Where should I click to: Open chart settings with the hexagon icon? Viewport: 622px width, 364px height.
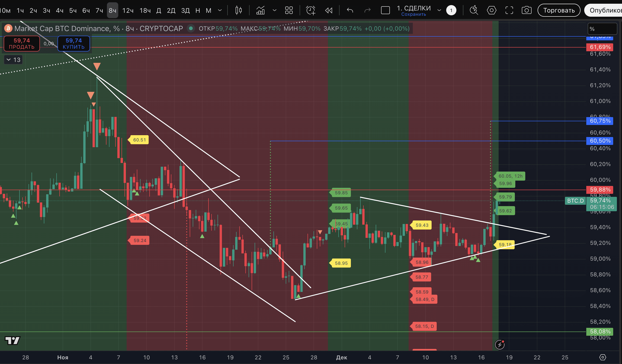(x=491, y=10)
